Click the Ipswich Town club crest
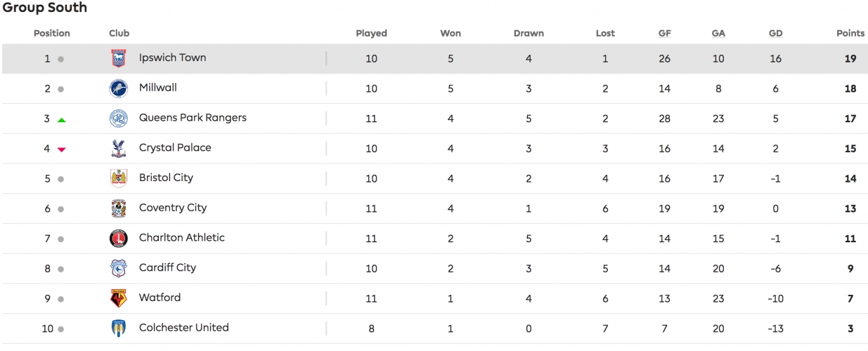 pyautogui.click(x=119, y=58)
